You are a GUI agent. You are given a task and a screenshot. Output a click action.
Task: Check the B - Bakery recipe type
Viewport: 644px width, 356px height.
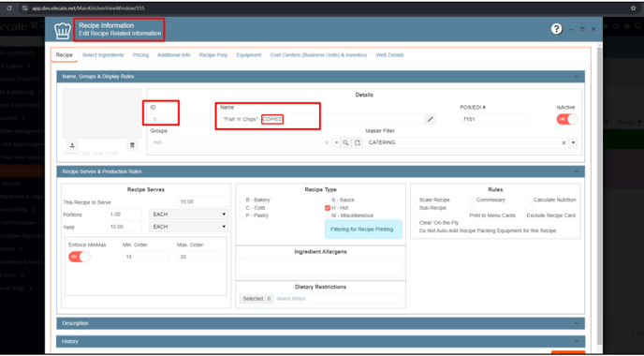pos(241,200)
